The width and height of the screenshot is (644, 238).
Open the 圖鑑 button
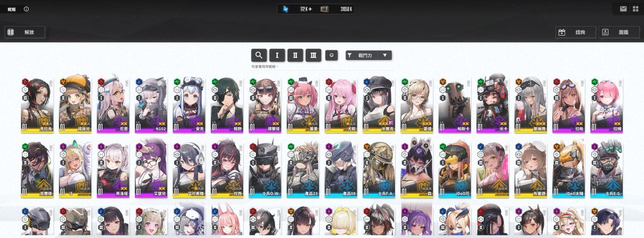tap(619, 32)
